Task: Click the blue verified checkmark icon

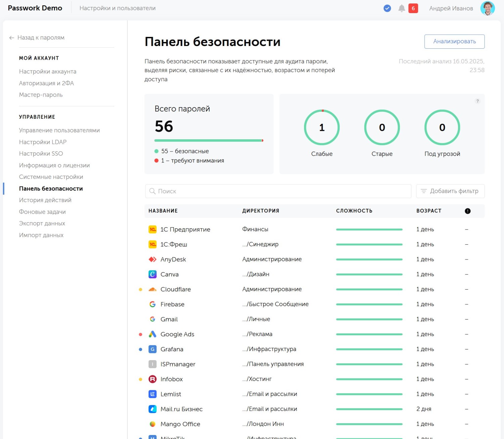Action: point(387,8)
